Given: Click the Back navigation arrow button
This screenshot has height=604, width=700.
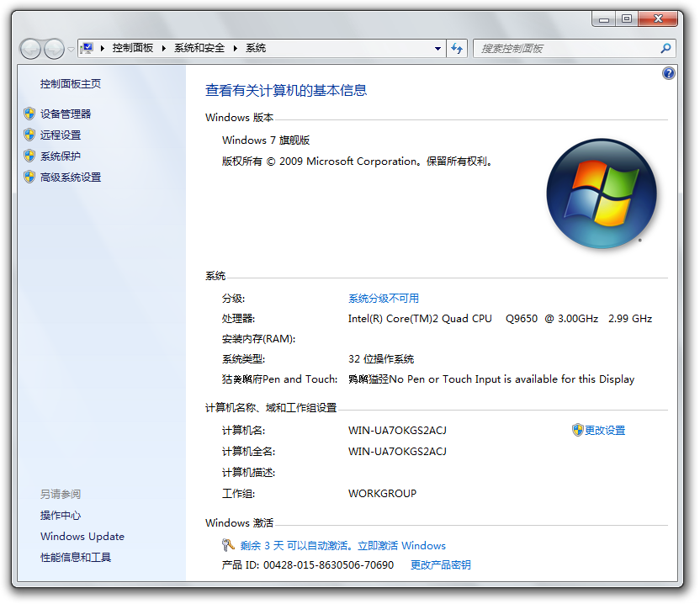Looking at the screenshot, I should 31,49.
